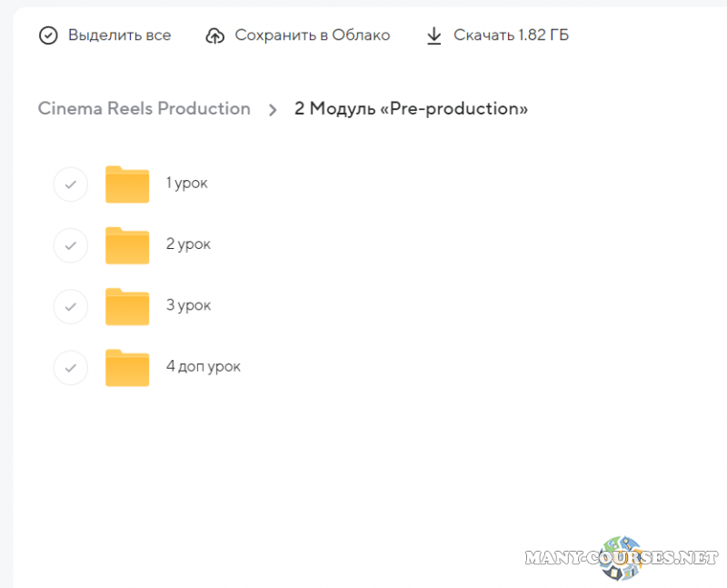Click the cloud upload icon
The image size is (727, 588).
(x=215, y=35)
